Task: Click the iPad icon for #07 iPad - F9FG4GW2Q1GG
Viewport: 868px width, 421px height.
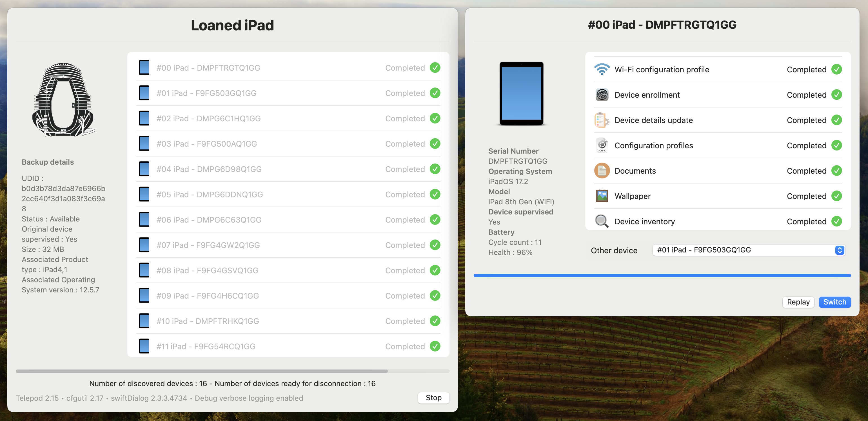Action: 144,245
